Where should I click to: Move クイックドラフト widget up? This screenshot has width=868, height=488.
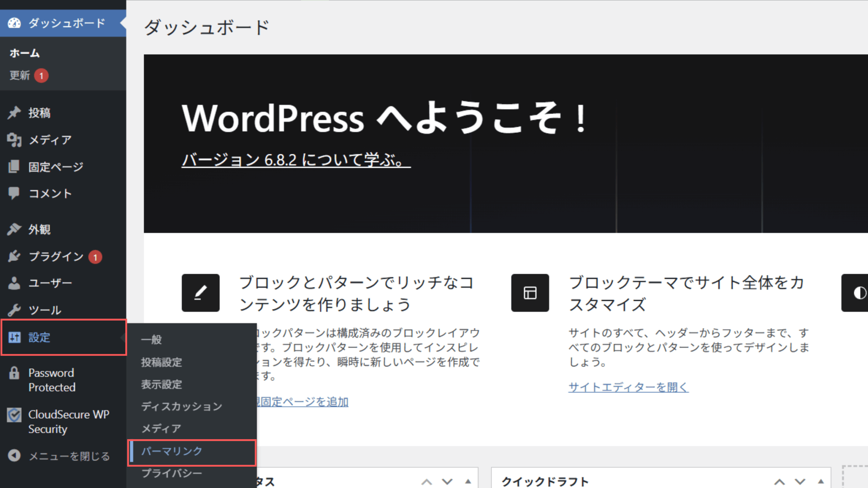(x=779, y=482)
